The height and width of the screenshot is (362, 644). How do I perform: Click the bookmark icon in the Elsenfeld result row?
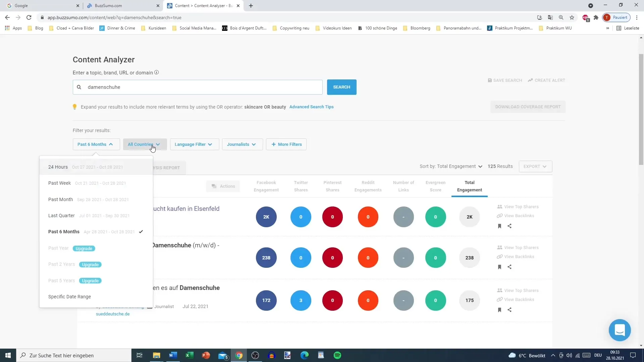click(x=499, y=226)
